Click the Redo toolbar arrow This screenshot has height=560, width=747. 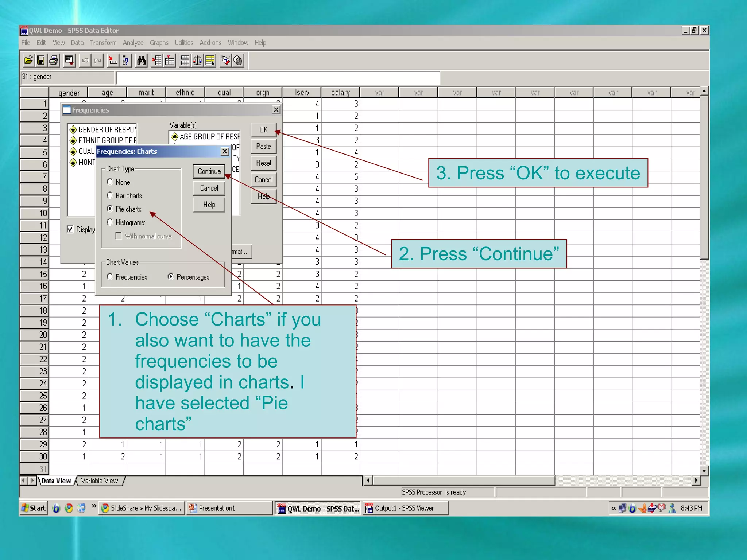97,61
